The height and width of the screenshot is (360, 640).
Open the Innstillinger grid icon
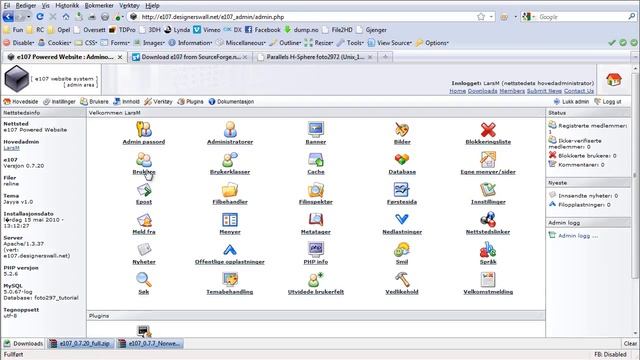tap(488, 189)
